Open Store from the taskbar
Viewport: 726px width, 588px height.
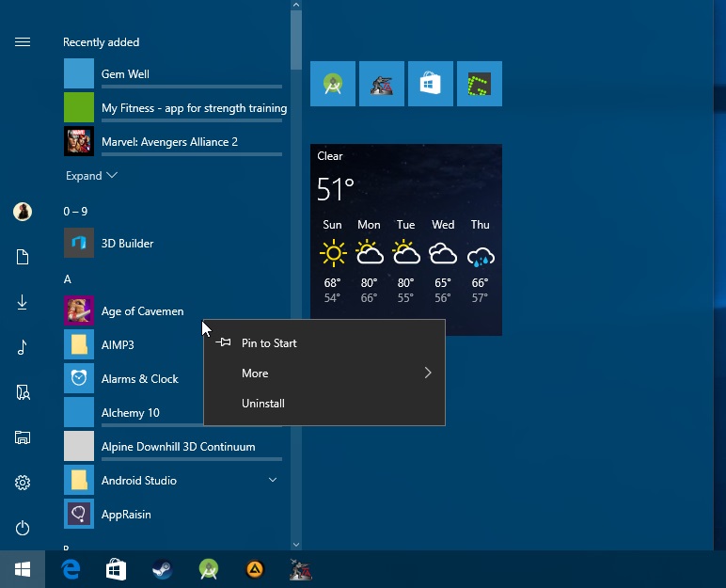pos(116,569)
